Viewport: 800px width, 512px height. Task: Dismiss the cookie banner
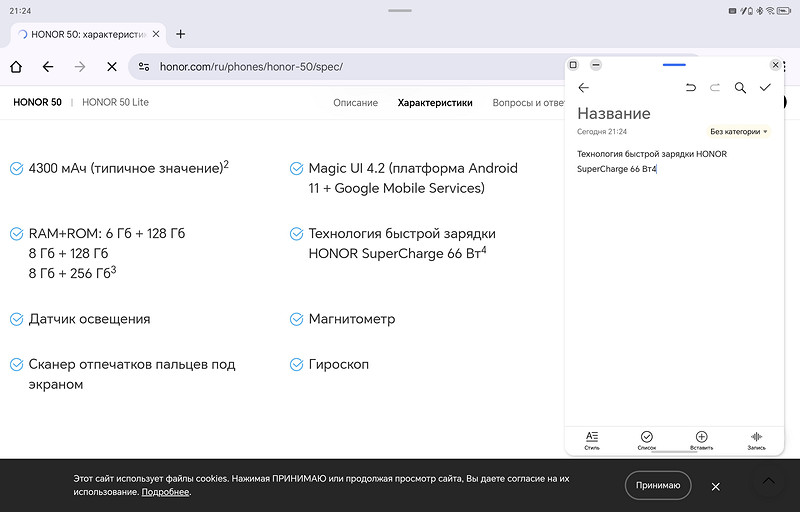pyautogui.click(x=716, y=487)
